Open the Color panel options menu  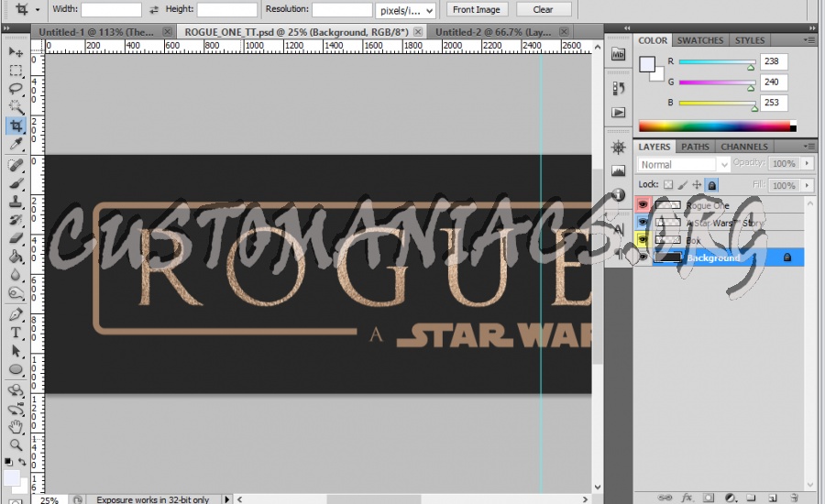(x=809, y=40)
